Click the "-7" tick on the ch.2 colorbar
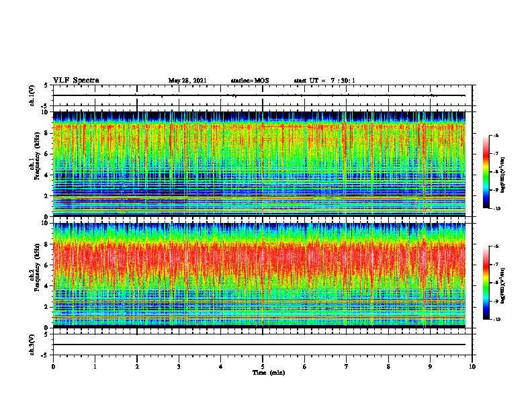The width and height of the screenshot is (532, 411). click(x=496, y=265)
